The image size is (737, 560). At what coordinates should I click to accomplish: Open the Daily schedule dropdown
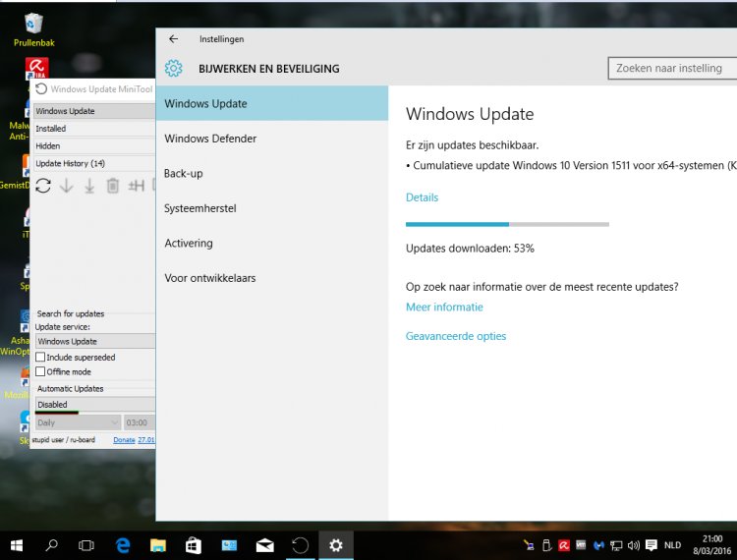pyautogui.click(x=75, y=422)
